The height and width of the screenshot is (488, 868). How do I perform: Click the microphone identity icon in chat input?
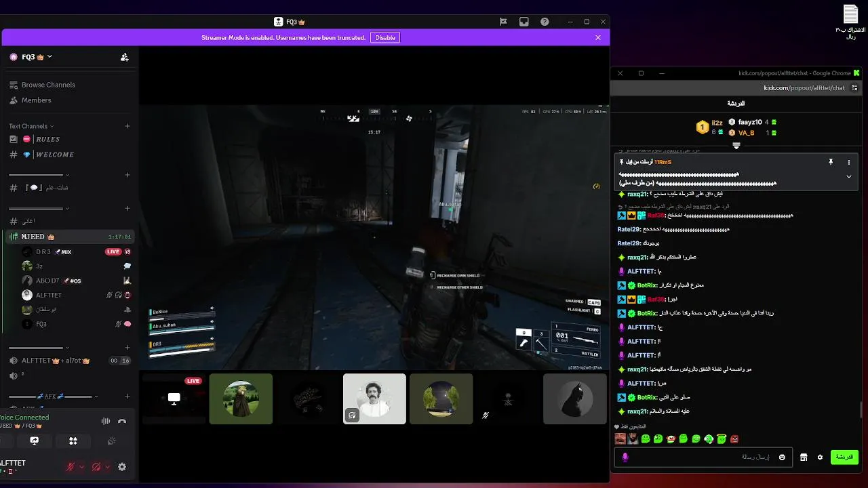[625, 457]
